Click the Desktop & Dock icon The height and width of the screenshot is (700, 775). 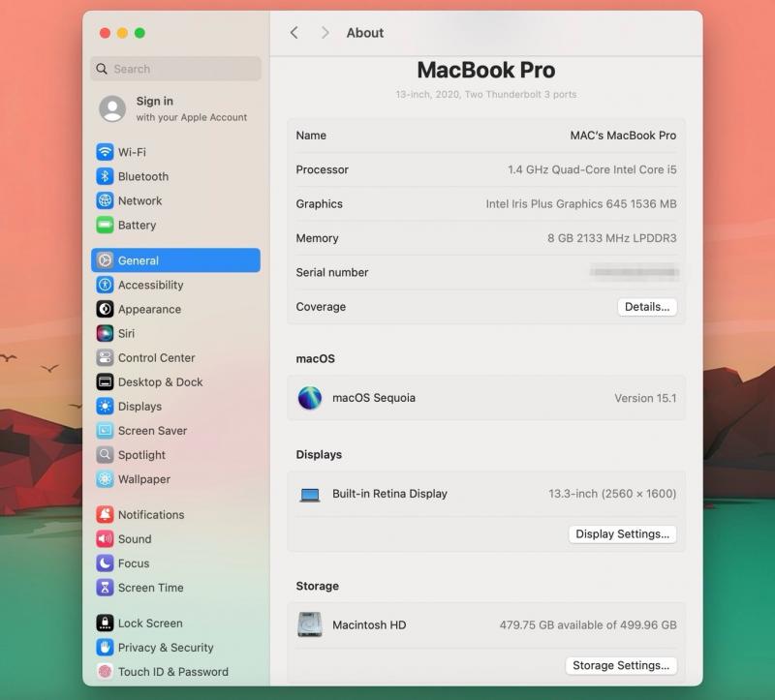point(105,381)
